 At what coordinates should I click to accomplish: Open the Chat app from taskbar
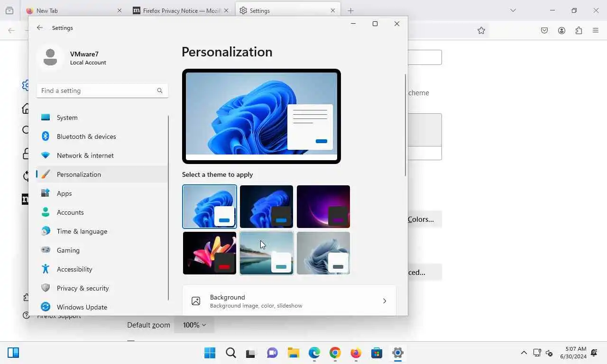(x=272, y=353)
